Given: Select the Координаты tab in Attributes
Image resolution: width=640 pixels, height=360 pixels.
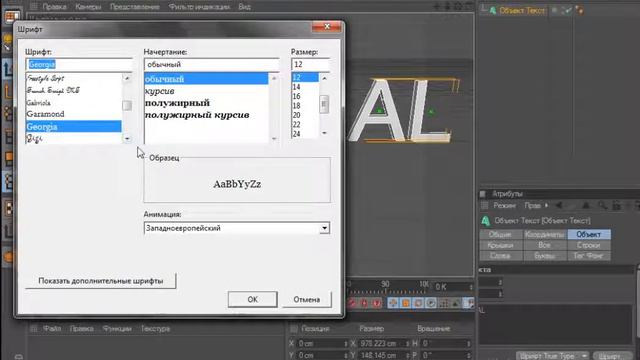Looking at the screenshot, I should [x=544, y=234].
